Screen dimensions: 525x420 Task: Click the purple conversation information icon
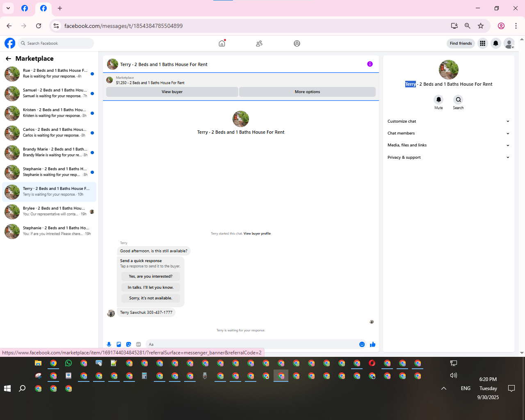click(370, 64)
